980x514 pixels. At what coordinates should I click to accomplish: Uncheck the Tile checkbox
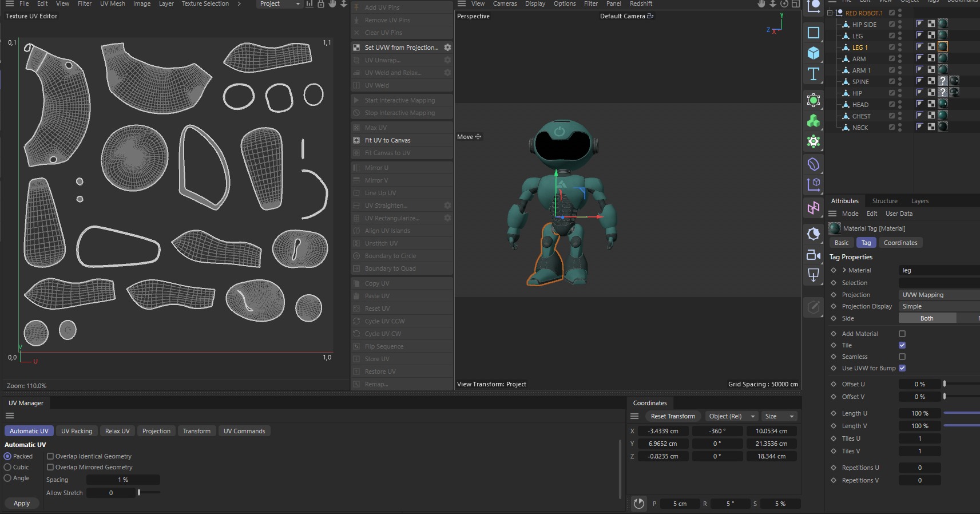tap(902, 345)
